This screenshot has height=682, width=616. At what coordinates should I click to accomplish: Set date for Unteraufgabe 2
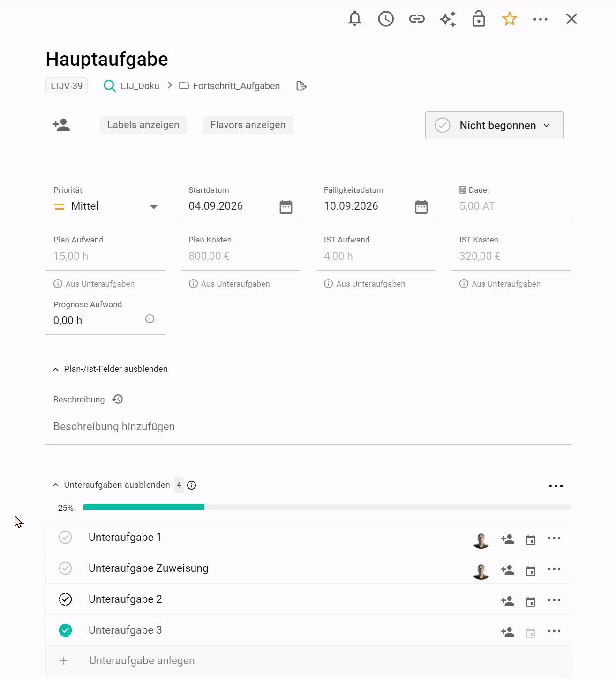531,601
